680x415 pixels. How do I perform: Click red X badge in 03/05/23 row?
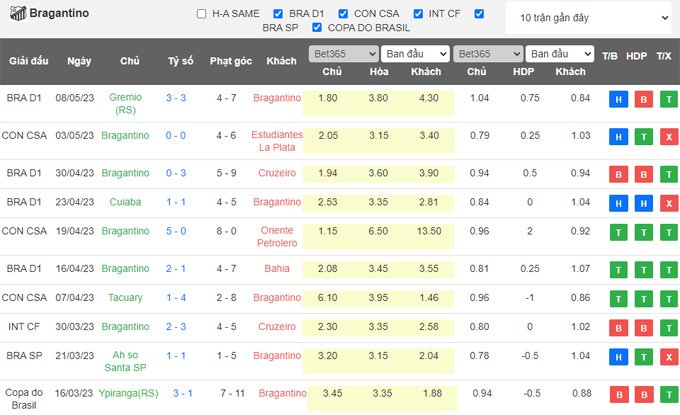tap(664, 136)
